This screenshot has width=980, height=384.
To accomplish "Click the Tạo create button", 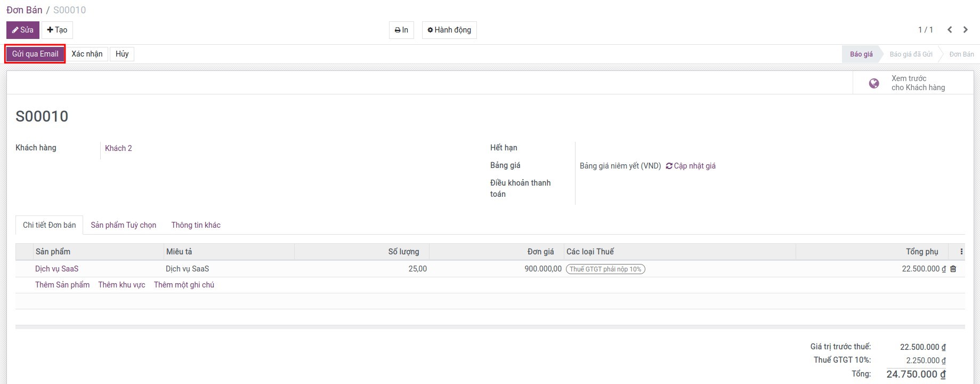I will coord(57,30).
